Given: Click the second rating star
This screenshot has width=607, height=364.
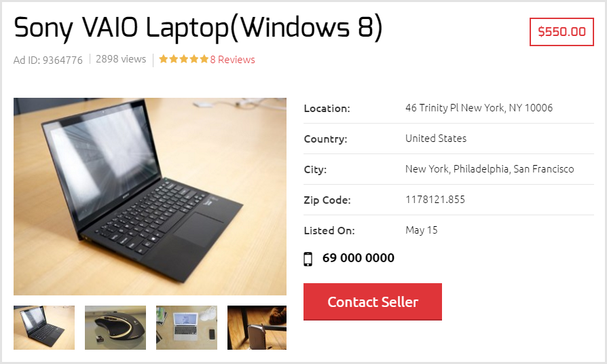Looking at the screenshot, I should pos(174,59).
